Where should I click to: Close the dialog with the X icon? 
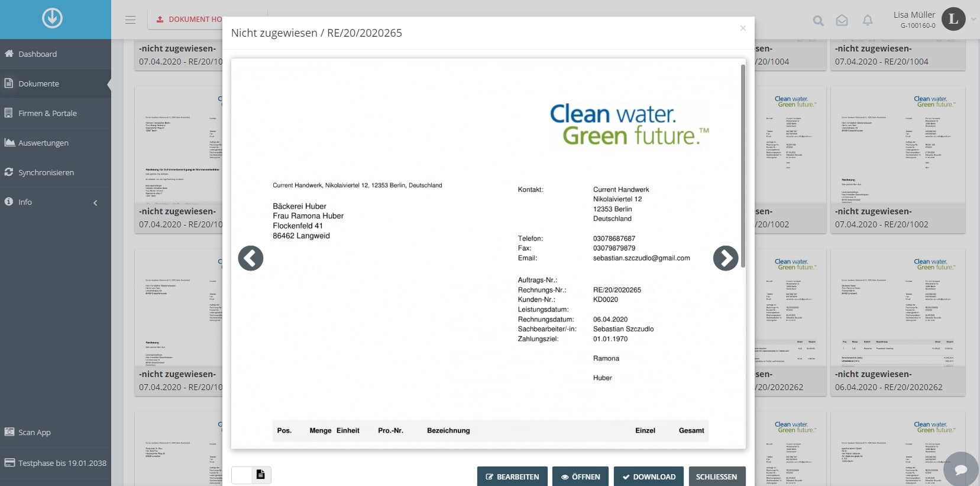tap(743, 28)
